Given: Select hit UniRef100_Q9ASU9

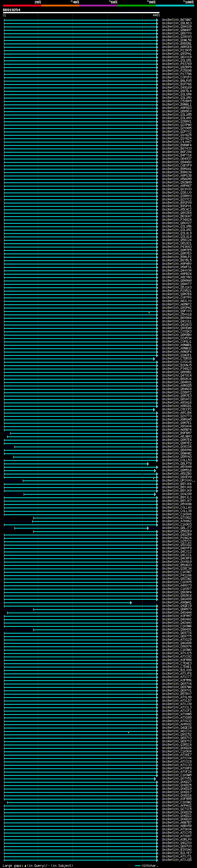Looking at the screenshot, I should (x=176, y=26).
